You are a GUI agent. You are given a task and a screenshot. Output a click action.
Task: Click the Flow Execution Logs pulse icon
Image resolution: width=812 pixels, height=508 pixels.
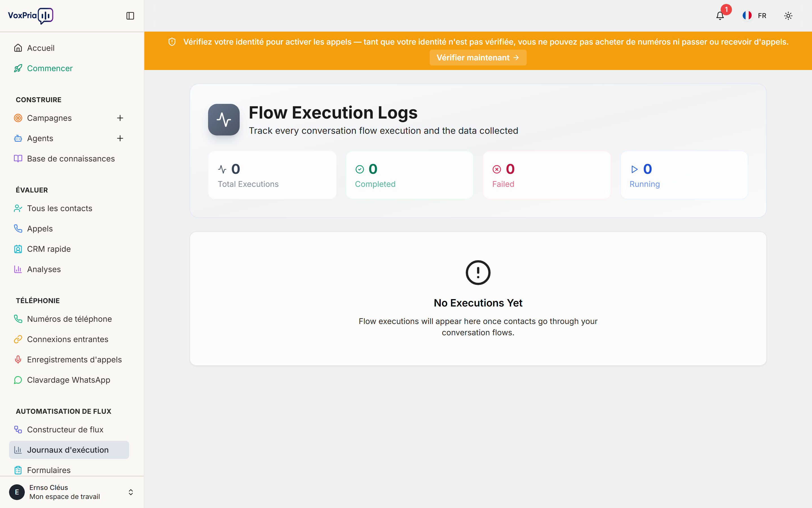(224, 120)
